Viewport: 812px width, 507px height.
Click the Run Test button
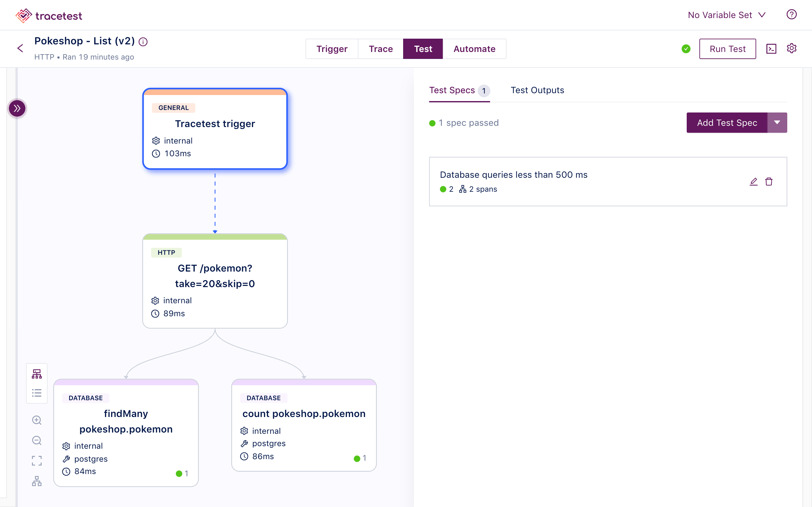click(727, 48)
